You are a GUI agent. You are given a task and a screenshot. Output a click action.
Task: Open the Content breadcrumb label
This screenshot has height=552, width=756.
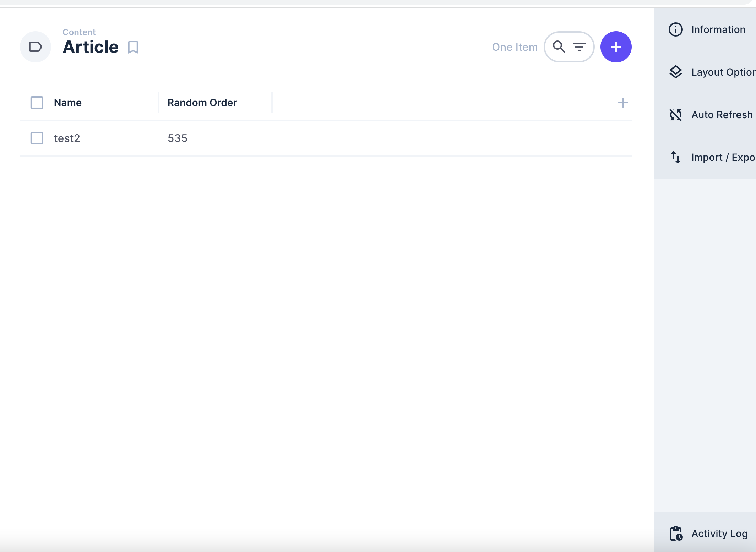tap(79, 32)
